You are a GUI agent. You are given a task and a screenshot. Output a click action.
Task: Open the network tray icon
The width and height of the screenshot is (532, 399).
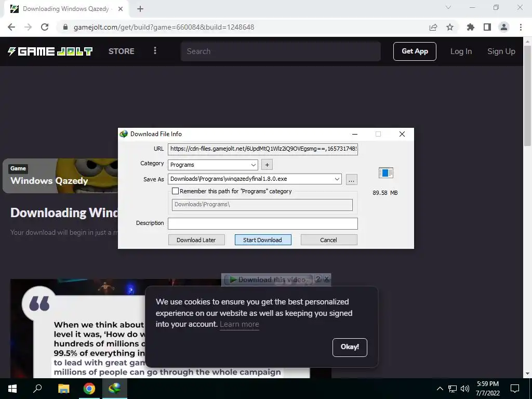453,389
